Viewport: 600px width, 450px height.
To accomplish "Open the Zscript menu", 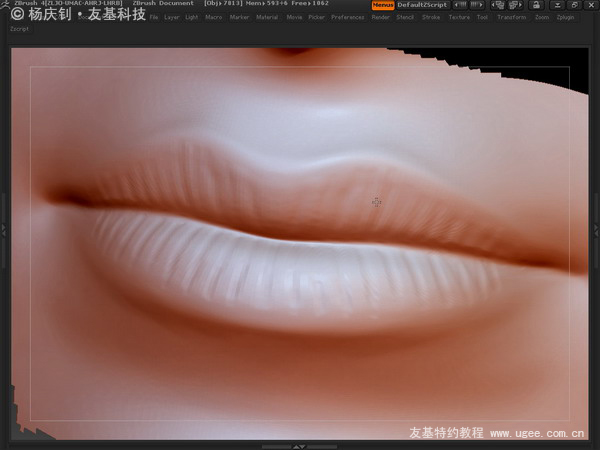I will [x=20, y=29].
